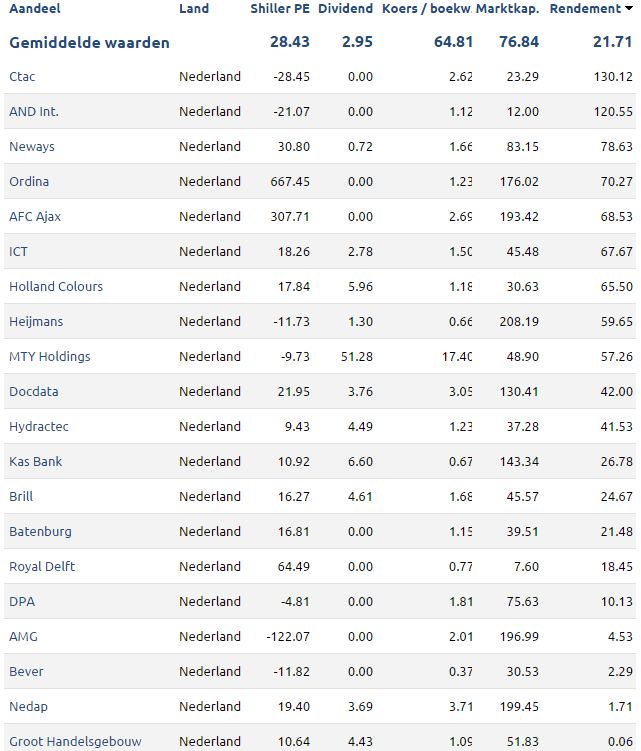The width and height of the screenshot is (641, 751).
Task: Select the Kas Bank link
Action: [x=35, y=461]
